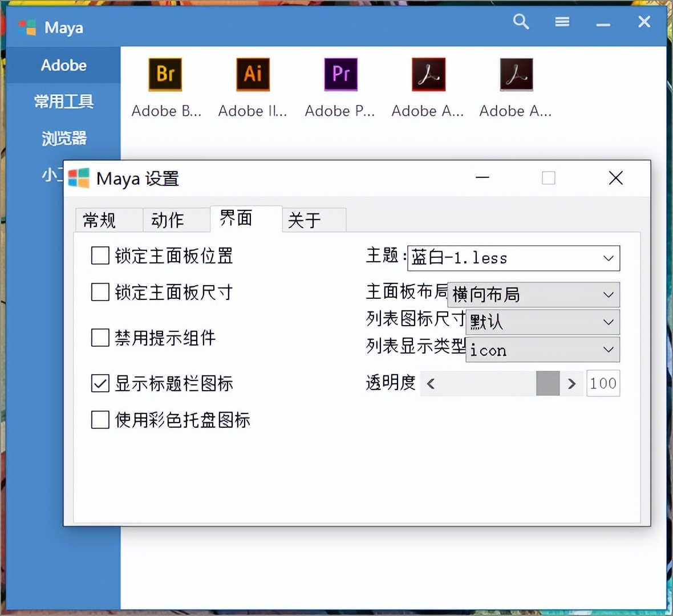Click the Maya 设置 dialog logo icon
This screenshot has width=673, height=616.
[79, 178]
